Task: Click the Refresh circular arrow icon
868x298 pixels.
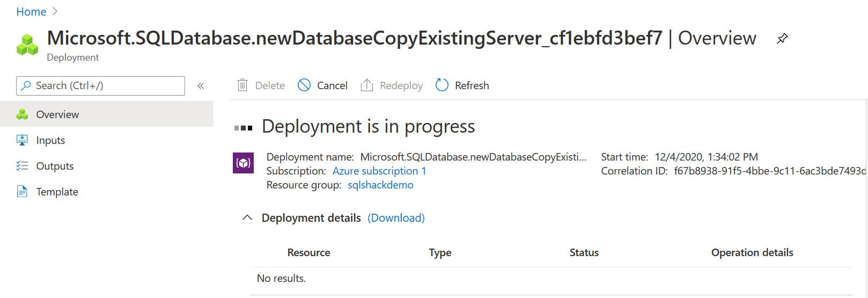Action: 442,85
